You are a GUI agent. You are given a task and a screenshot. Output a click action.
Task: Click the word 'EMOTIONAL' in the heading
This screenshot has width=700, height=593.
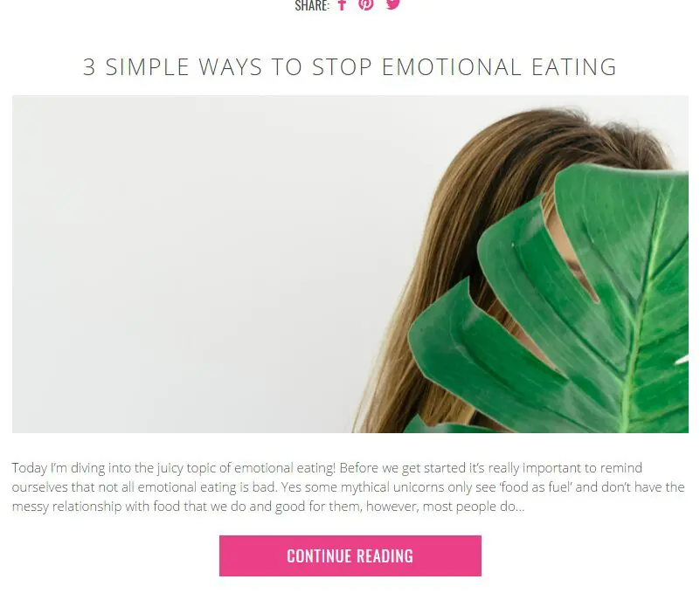click(451, 67)
